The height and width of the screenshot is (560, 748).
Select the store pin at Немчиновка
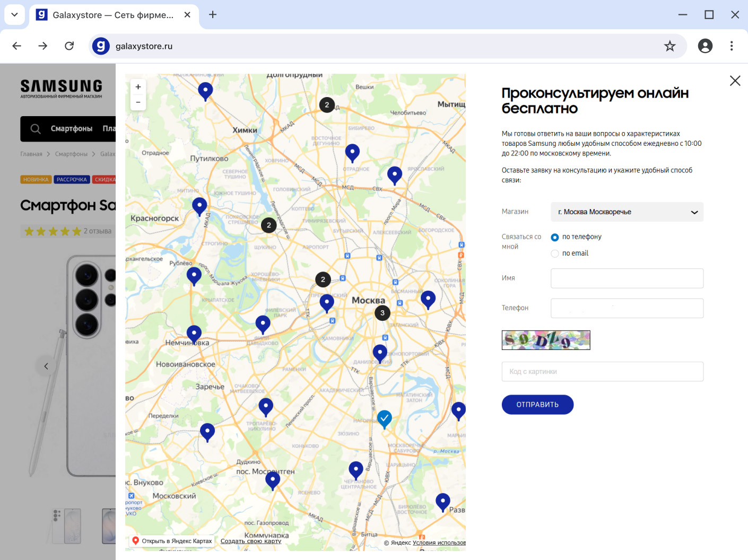click(x=194, y=335)
